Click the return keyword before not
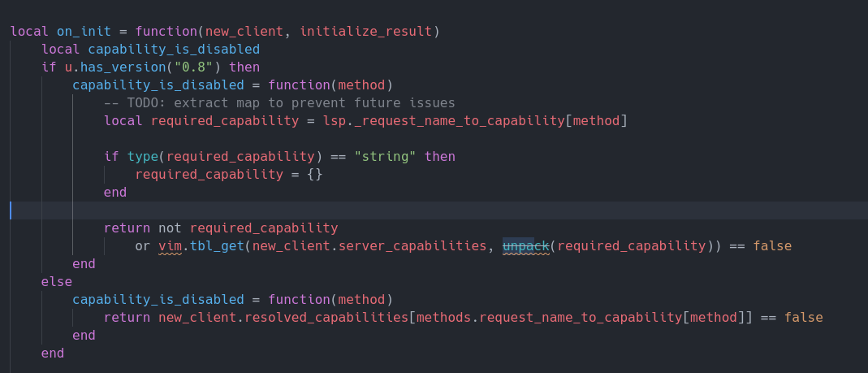Viewport: 868px width, 373px height. tap(127, 228)
